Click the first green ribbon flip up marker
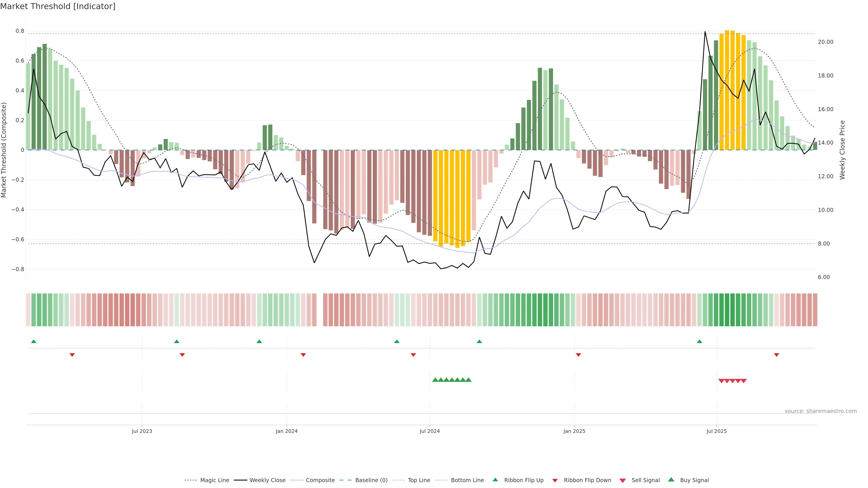This screenshot has height=488, width=868. pyautogui.click(x=34, y=342)
